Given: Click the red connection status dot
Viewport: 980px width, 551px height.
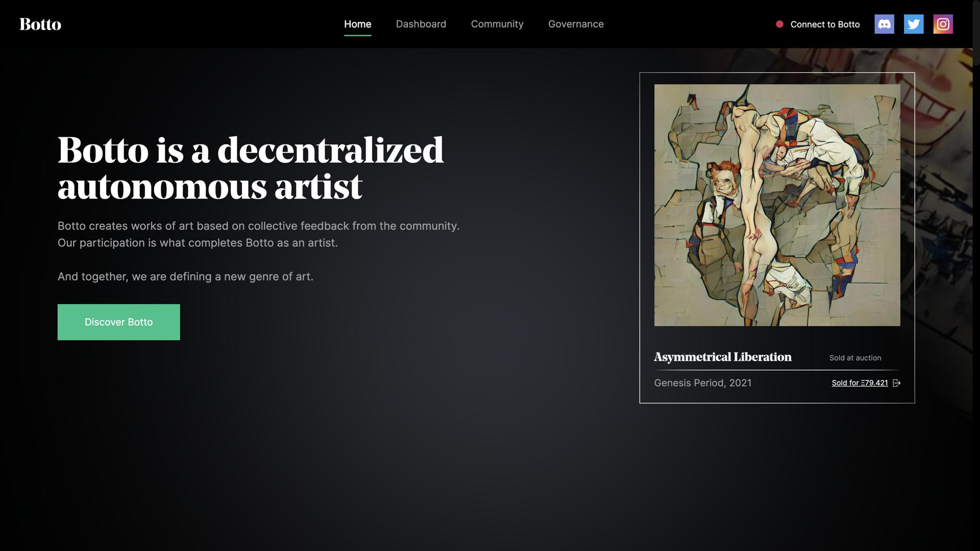Looking at the screenshot, I should tap(779, 24).
